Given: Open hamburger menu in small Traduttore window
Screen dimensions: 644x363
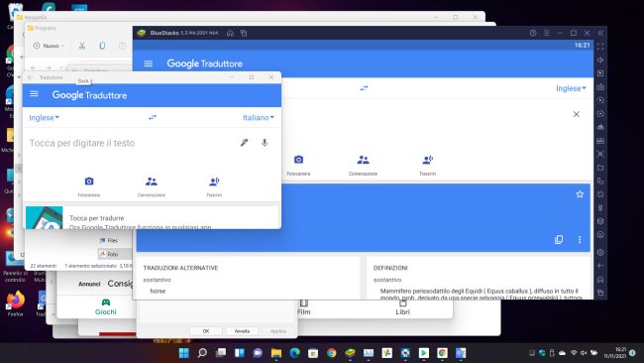Looking at the screenshot, I should pos(34,94).
